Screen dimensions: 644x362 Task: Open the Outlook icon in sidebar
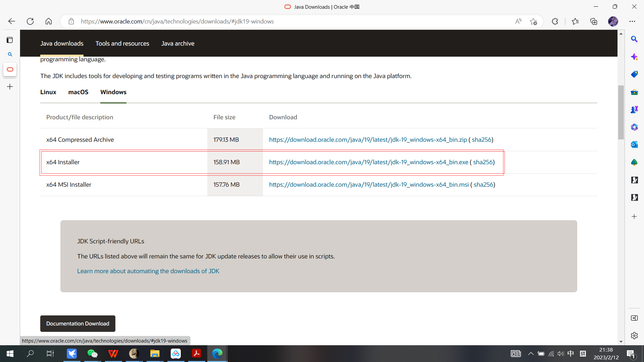[634, 144]
